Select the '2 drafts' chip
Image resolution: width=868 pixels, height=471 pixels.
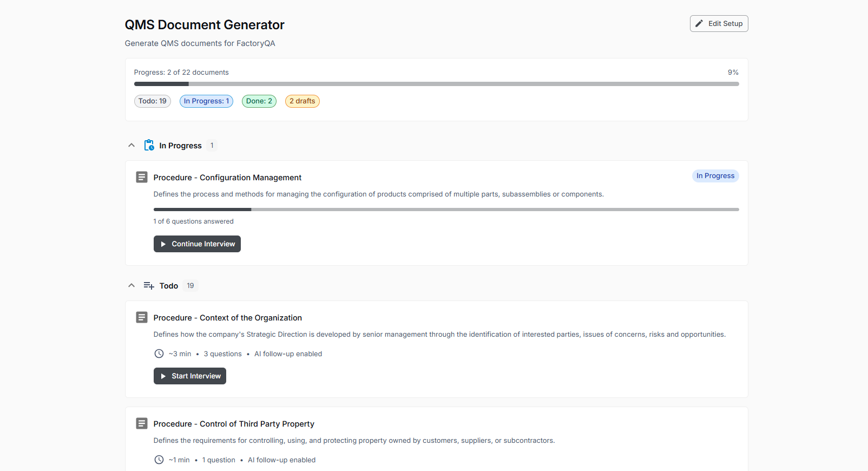point(302,101)
